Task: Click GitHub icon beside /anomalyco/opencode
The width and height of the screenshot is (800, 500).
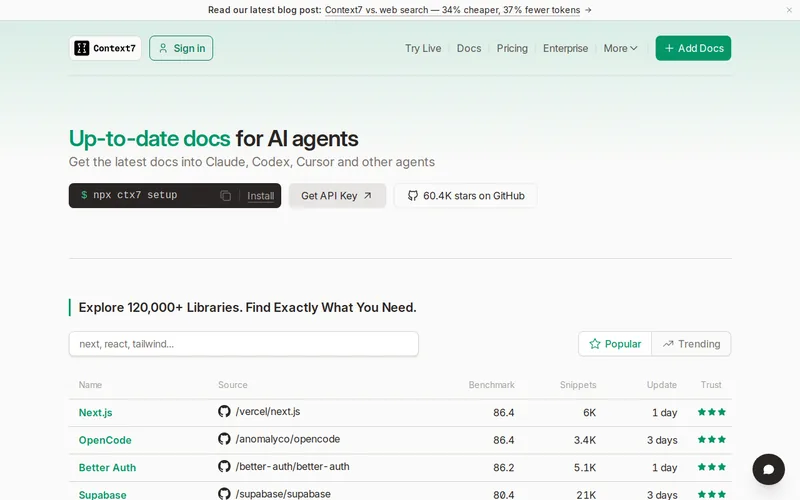Action: [224, 439]
